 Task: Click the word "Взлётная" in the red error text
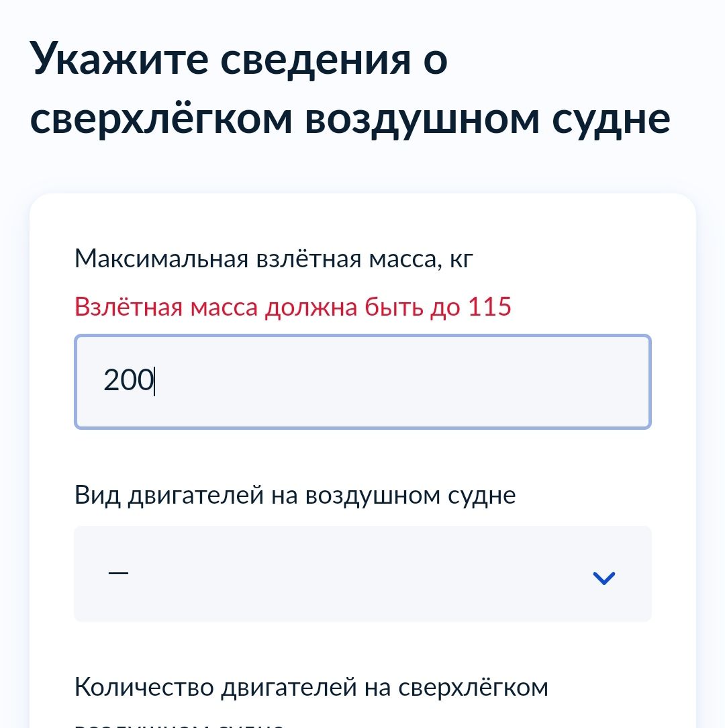pos(128,307)
